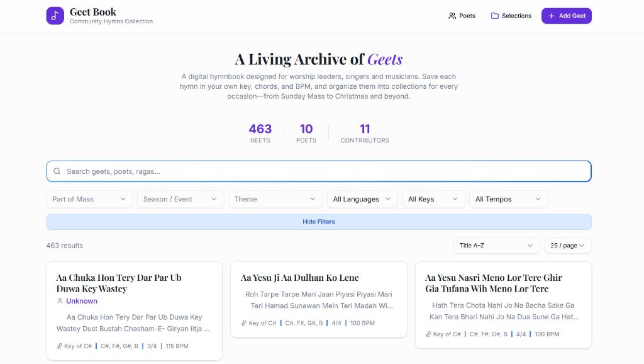Click Hide Filters bar

[319, 222]
